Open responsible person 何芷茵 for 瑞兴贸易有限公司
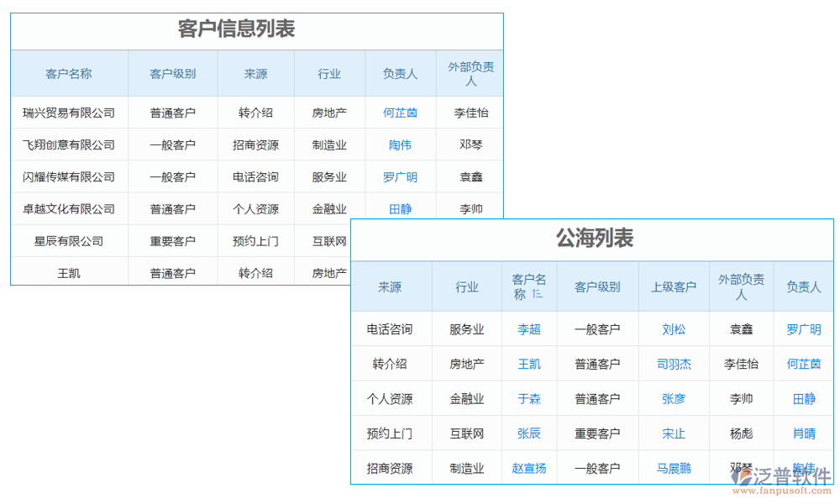840x504 pixels. 400,112
